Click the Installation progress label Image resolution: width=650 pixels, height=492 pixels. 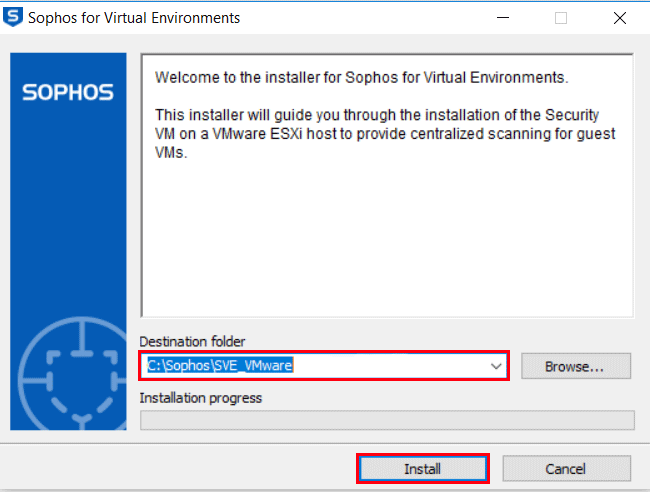[x=201, y=398]
